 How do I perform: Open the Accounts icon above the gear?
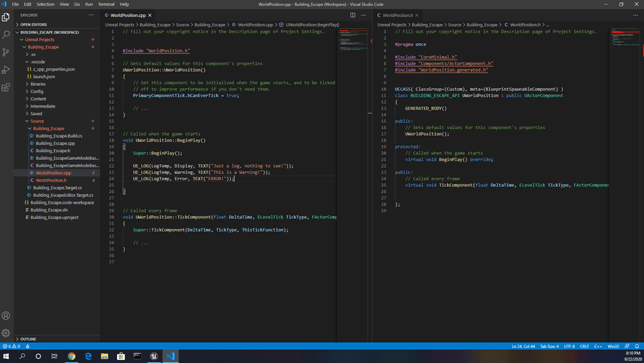[6, 315]
